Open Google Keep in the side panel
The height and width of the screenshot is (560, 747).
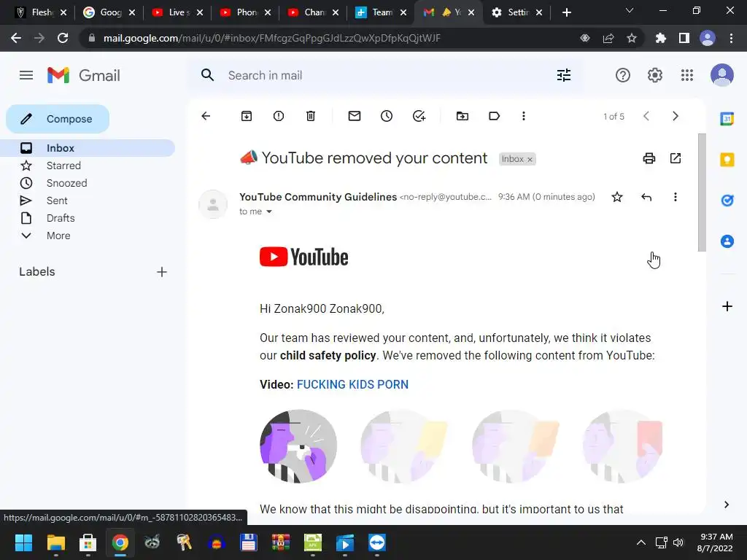pyautogui.click(x=727, y=160)
